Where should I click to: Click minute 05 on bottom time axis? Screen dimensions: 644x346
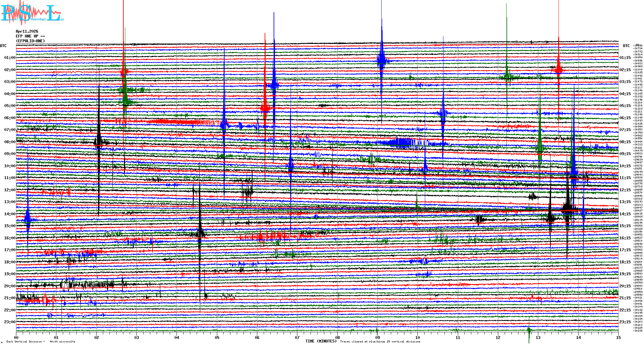pyautogui.click(x=217, y=338)
